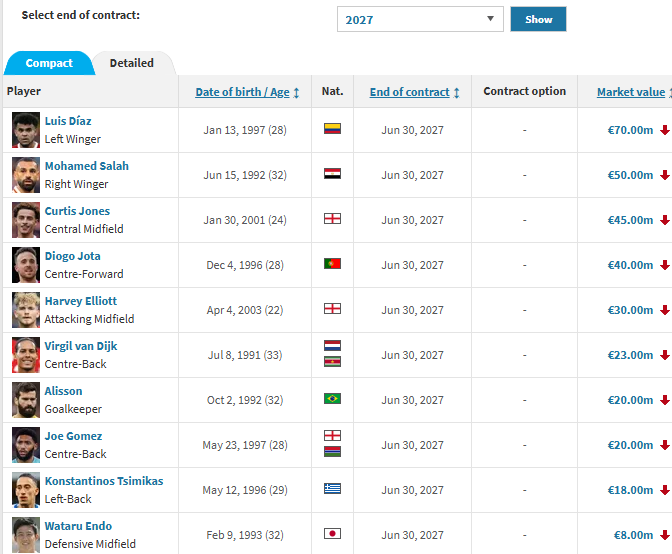The width and height of the screenshot is (672, 554).
Task: Click Virgil van Dijk portrait thumbnail
Action: tap(26, 355)
